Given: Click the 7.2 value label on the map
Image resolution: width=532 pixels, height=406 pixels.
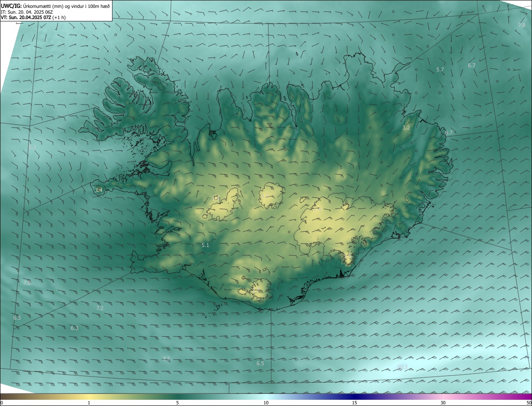Looking at the screenshot, I should pyautogui.click(x=100, y=308).
